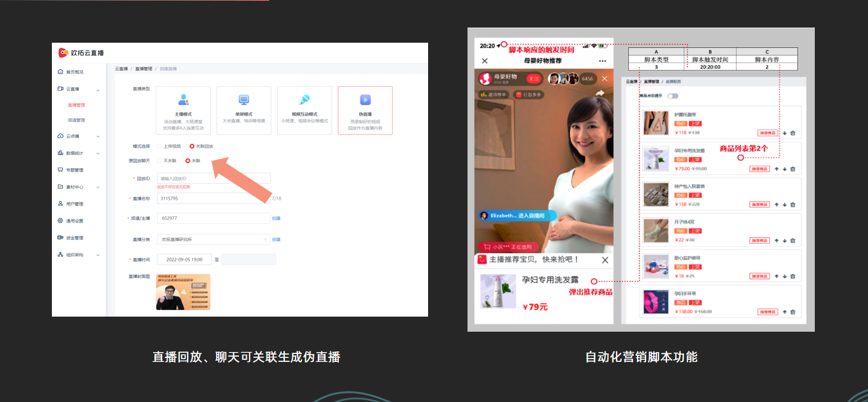Click the 直播封面图 cover thumbnail
This screenshot has width=868, height=402.
coord(183,292)
